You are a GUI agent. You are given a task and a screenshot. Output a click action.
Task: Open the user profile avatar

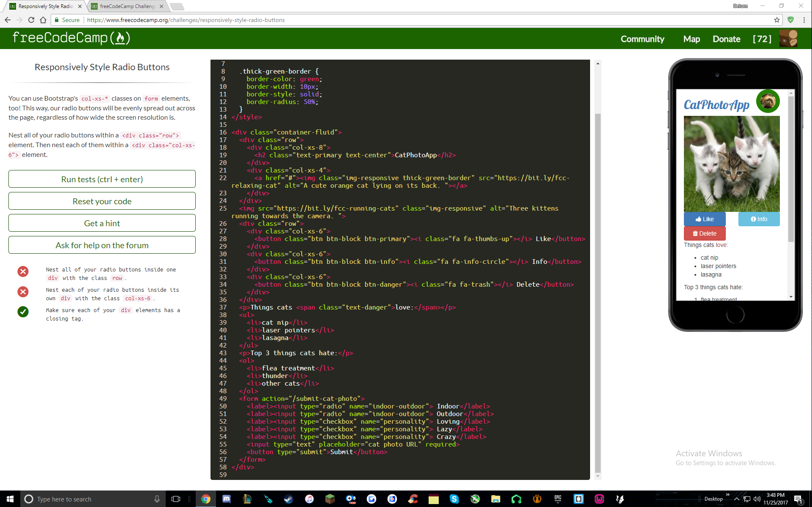click(788, 38)
